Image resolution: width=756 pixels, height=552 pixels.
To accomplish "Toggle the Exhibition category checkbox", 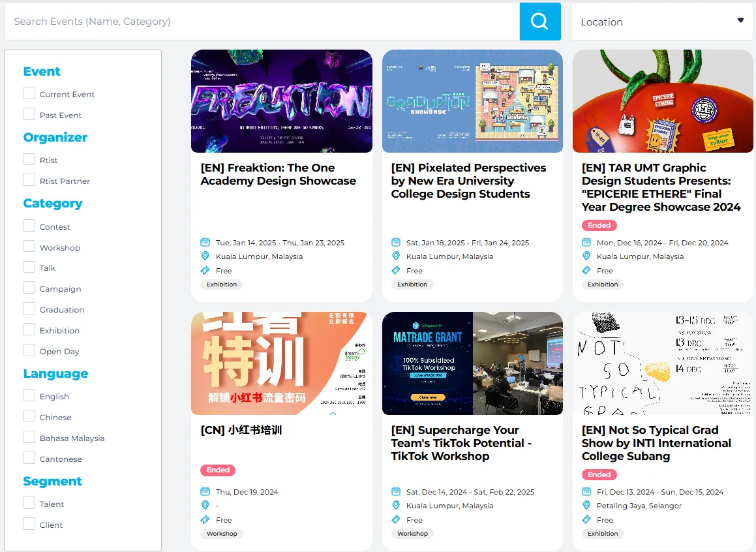I will [29, 330].
